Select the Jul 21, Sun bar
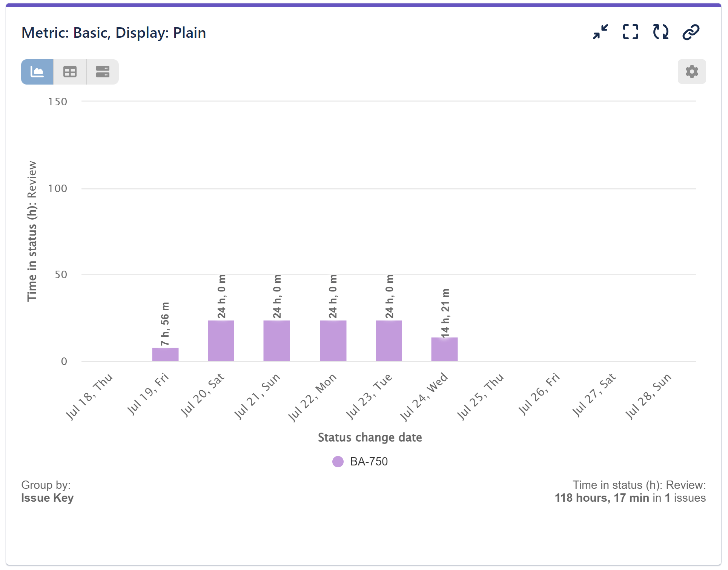This screenshot has width=728, height=570. [x=276, y=340]
